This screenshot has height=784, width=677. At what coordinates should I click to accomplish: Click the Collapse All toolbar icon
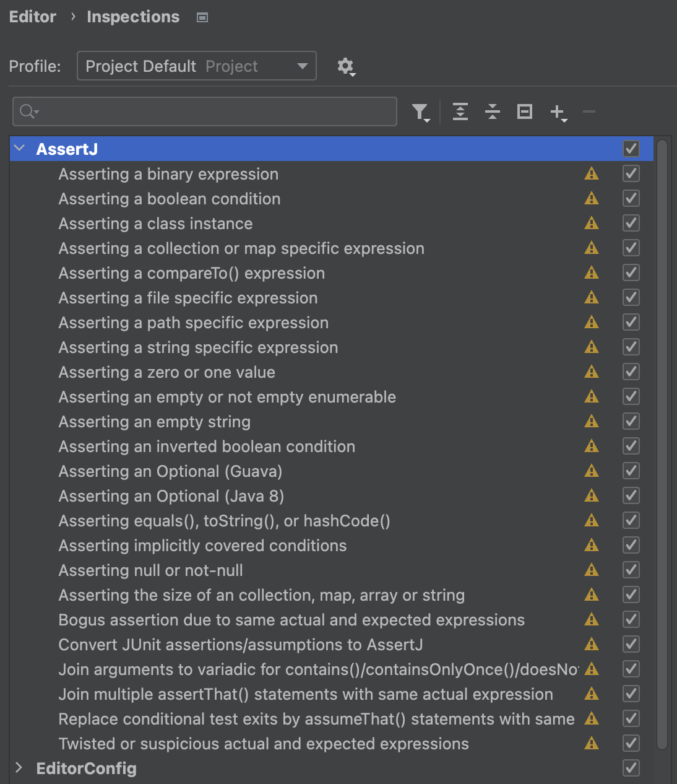(x=493, y=111)
